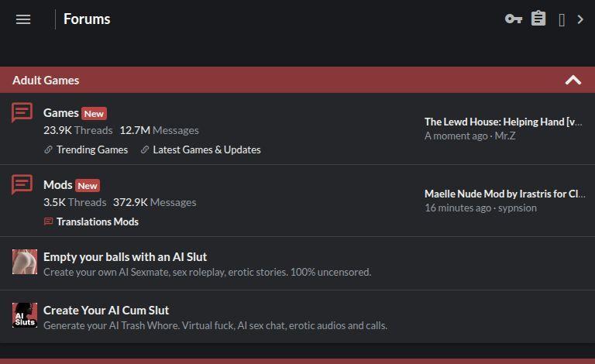Collapse the Adult Games category
The width and height of the screenshot is (595, 364).
click(573, 80)
